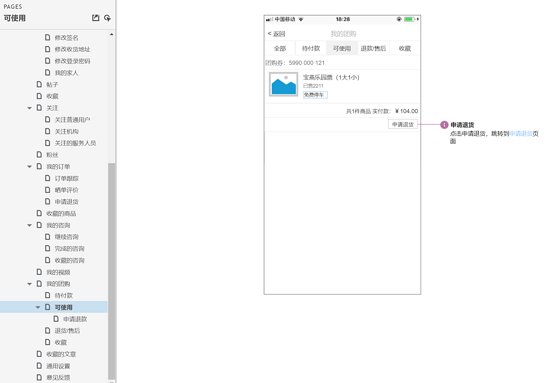Click the 申请退货 button in the order card

coord(403,125)
